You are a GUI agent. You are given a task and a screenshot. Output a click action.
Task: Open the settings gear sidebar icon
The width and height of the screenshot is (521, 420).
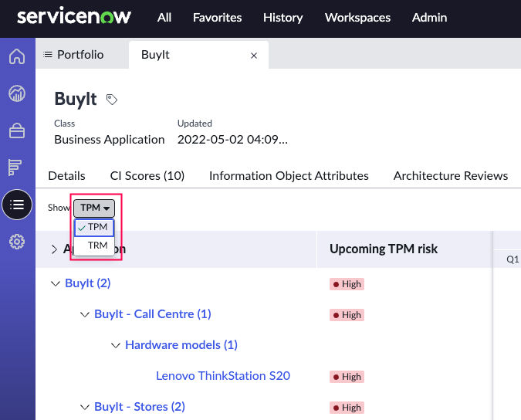pos(17,242)
